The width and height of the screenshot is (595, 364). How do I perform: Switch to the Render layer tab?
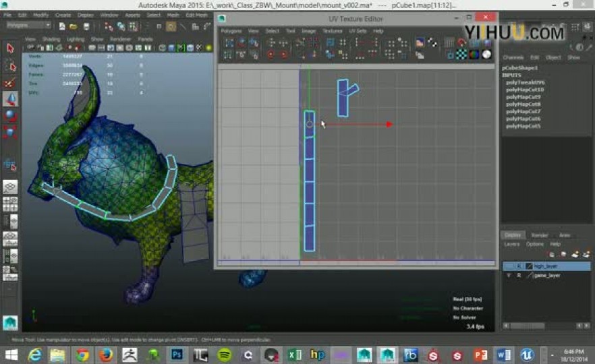[539, 235]
